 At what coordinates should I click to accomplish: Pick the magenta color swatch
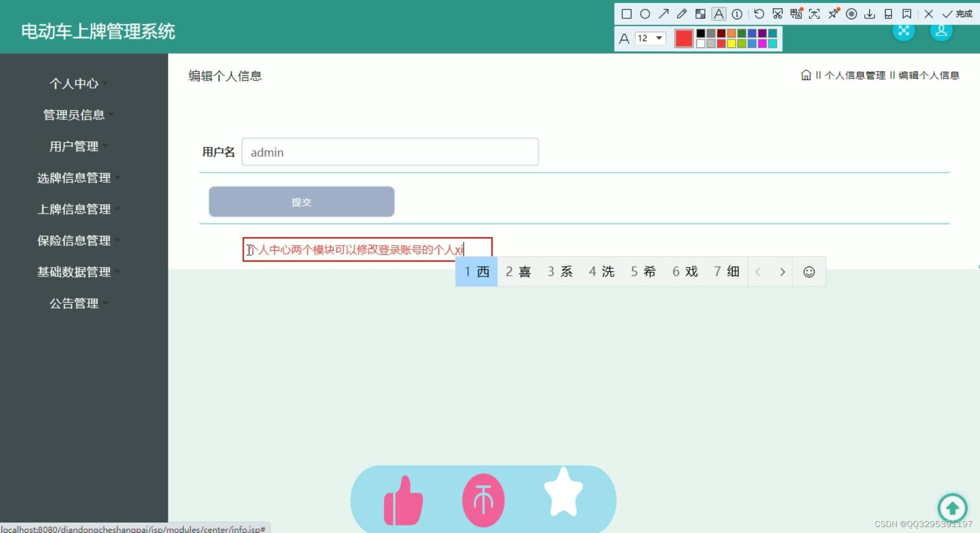pyautogui.click(x=762, y=43)
